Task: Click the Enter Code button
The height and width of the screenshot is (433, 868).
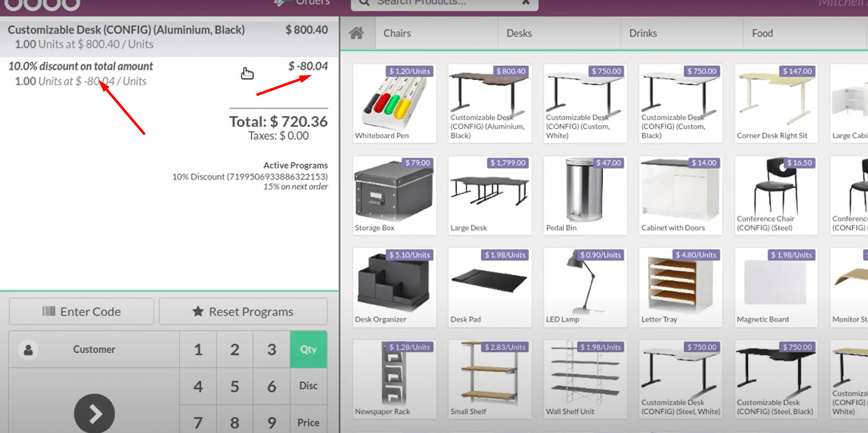Action: tap(81, 311)
